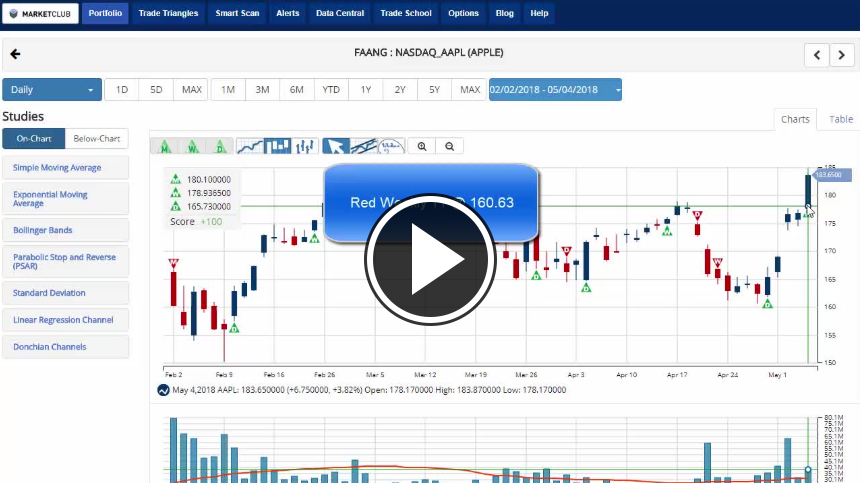Click the MarketClub logo
Image resolution: width=860 pixels, height=483 pixels.
pyautogui.click(x=41, y=13)
